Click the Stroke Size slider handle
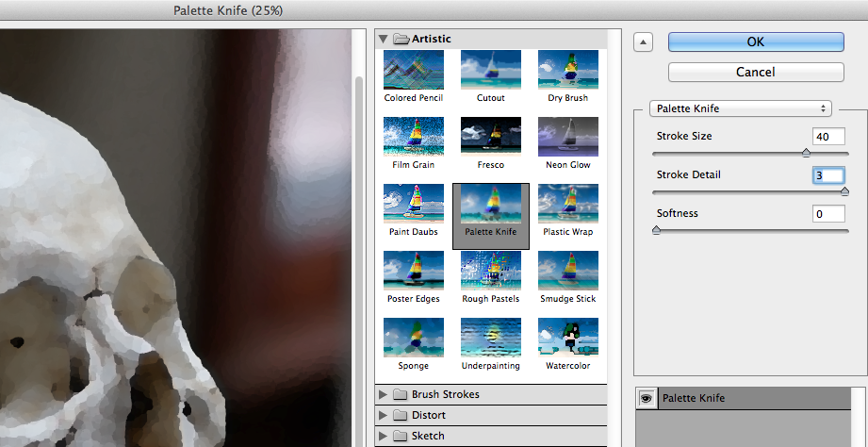The width and height of the screenshot is (868, 447). pos(806,153)
